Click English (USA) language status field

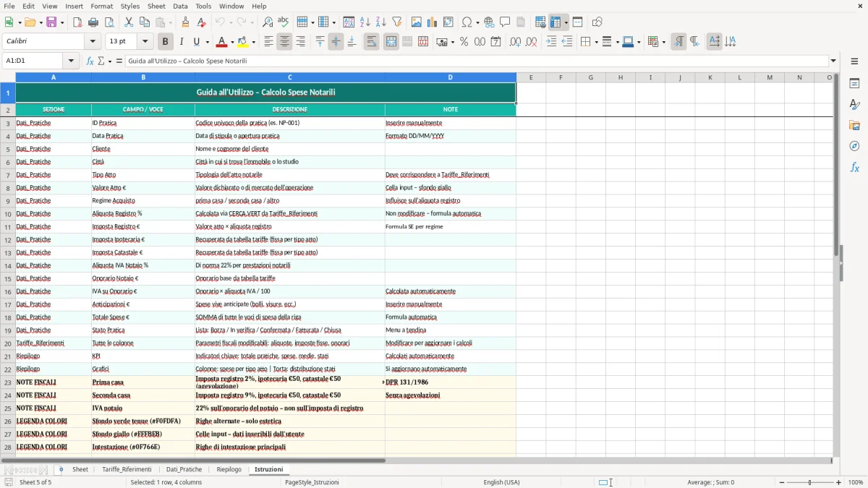click(501, 482)
